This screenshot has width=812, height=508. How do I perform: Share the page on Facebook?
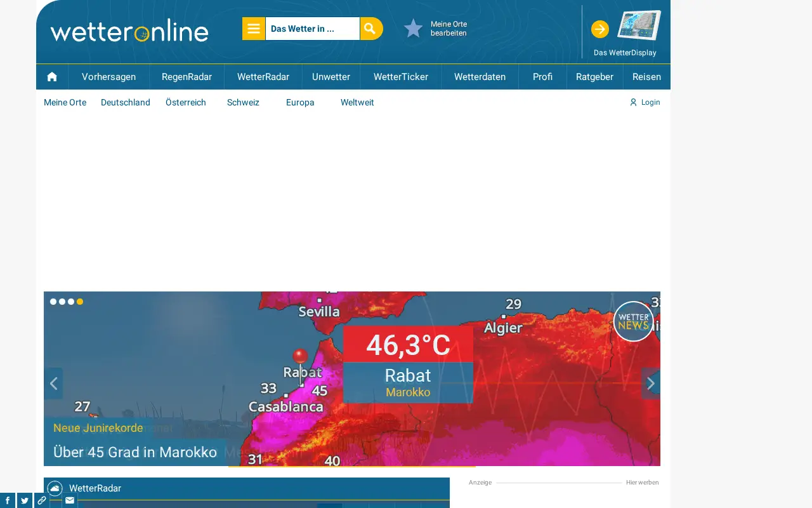8,500
